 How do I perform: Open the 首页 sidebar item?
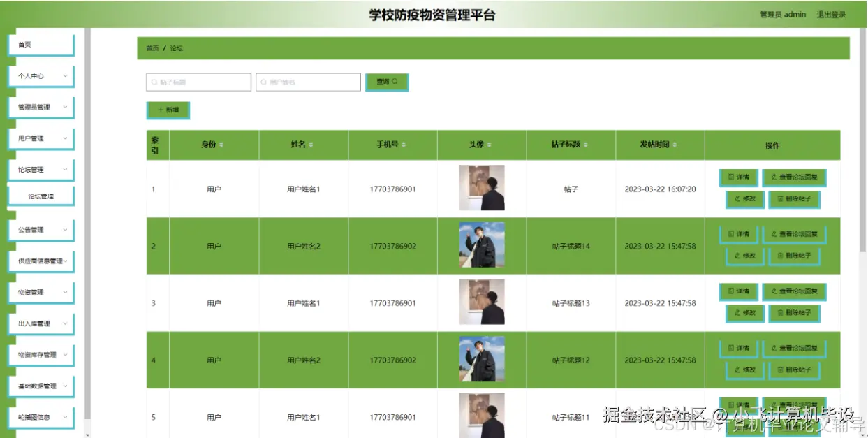[x=41, y=45]
